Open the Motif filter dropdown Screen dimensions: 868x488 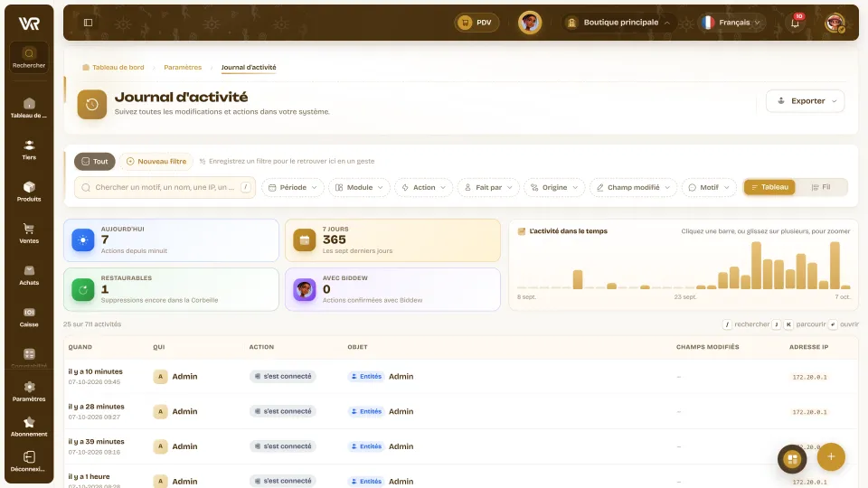pos(709,188)
